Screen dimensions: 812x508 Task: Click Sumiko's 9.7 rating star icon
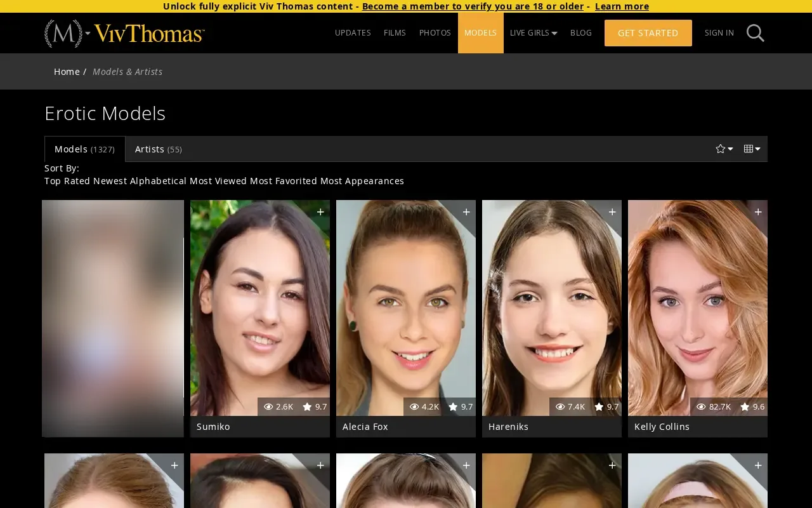tap(307, 407)
